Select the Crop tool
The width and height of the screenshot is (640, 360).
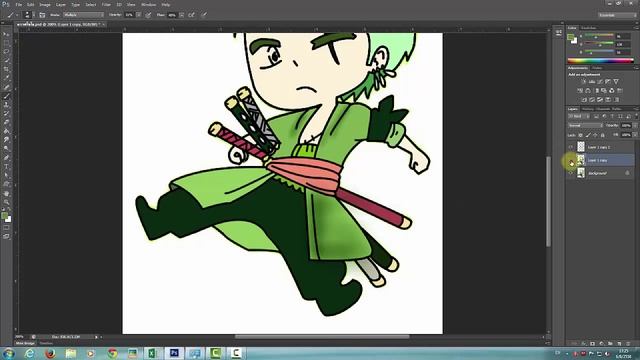[x=6, y=69]
